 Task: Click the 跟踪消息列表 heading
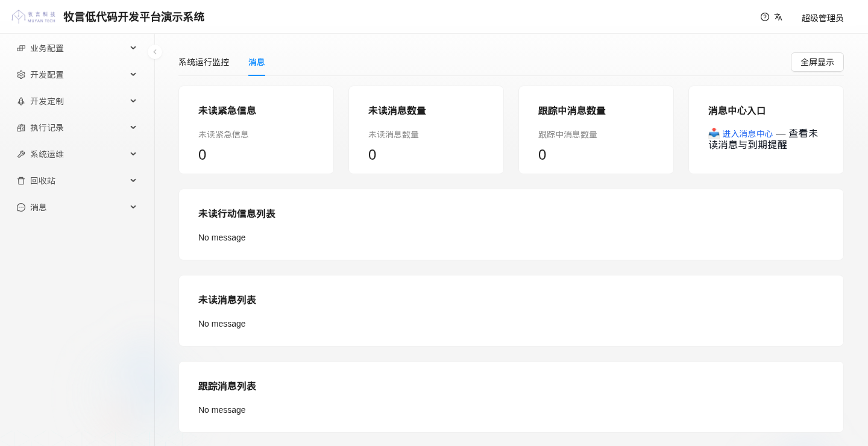tap(227, 386)
